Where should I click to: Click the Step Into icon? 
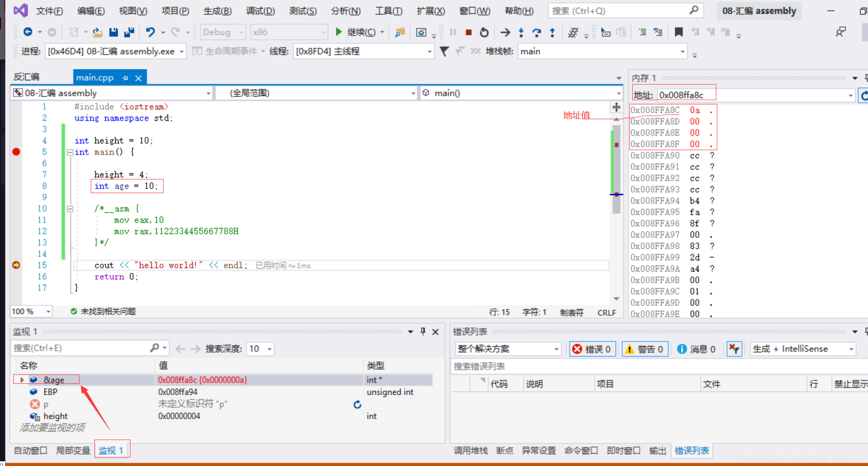click(x=521, y=32)
